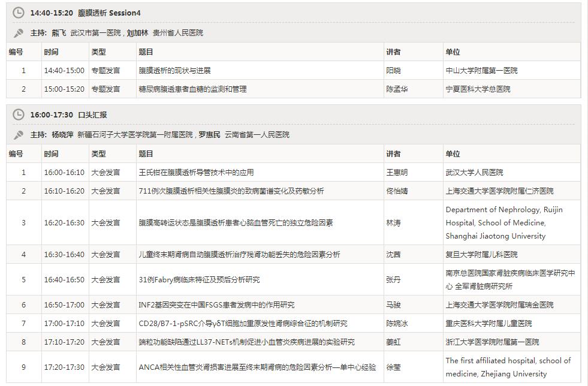588x386 pixels.
Task: Click the microphone icon for Session4 moderators
Action: coord(18,32)
